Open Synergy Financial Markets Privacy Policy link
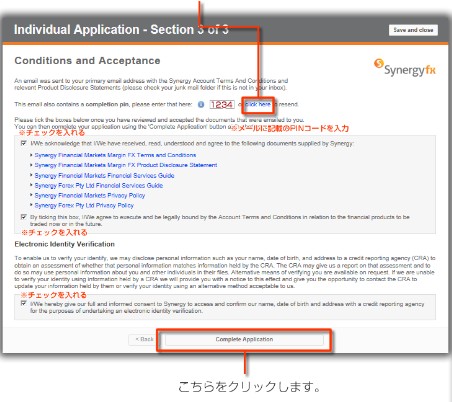 90,195
